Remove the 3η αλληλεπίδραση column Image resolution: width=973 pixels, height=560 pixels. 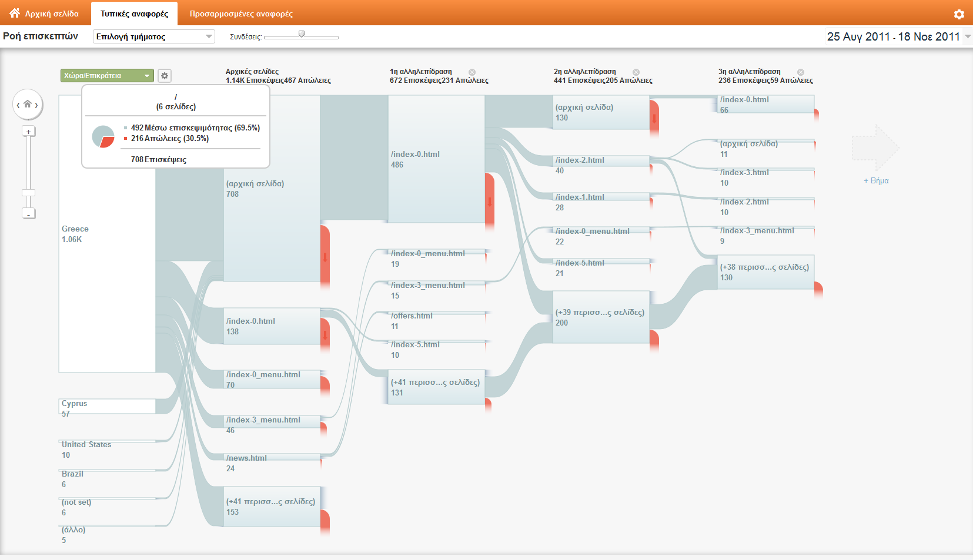click(x=801, y=72)
